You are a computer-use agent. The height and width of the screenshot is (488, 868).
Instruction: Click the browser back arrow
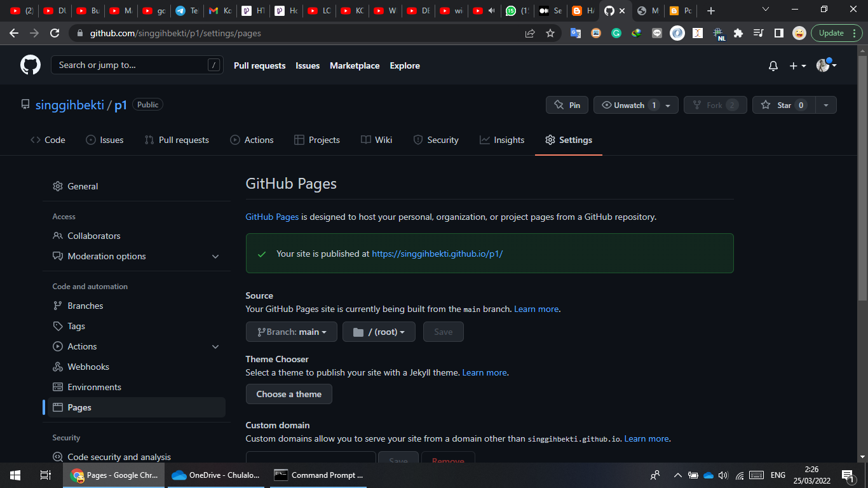pos(14,33)
